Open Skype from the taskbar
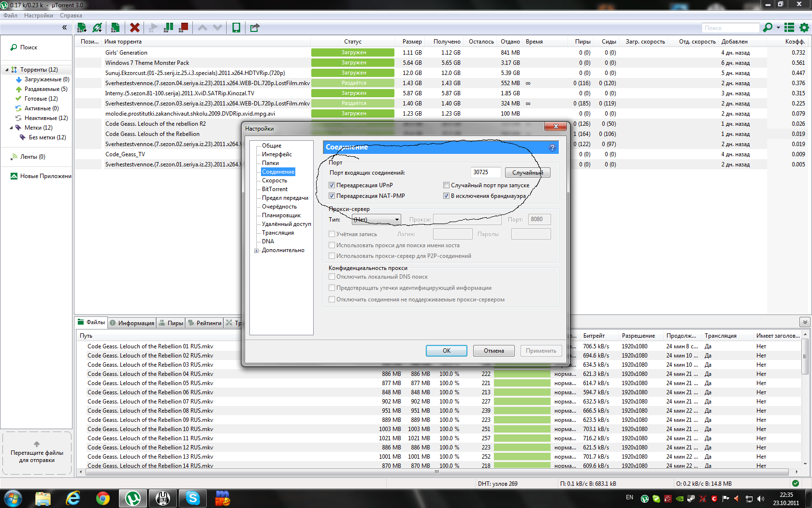 pos(192,498)
